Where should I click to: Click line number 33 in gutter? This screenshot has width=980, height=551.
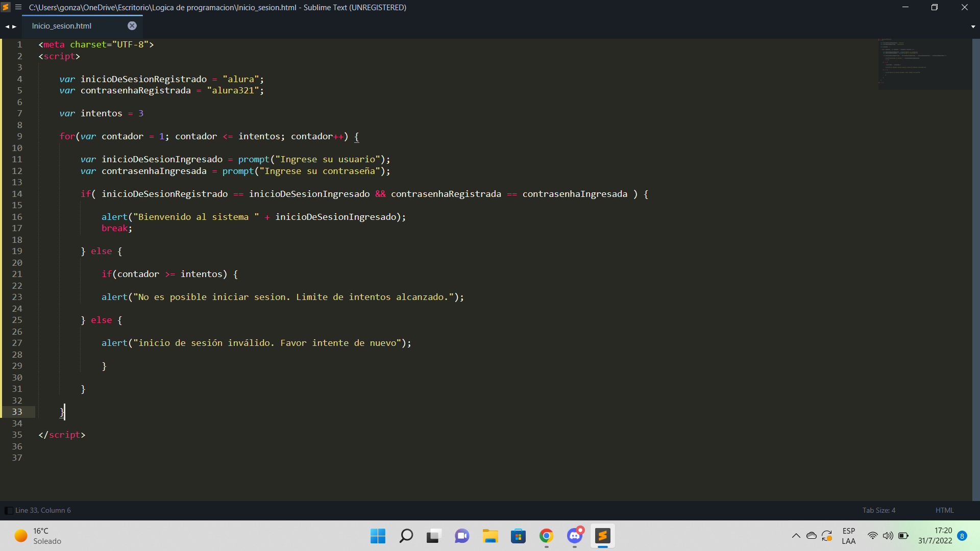17,412
